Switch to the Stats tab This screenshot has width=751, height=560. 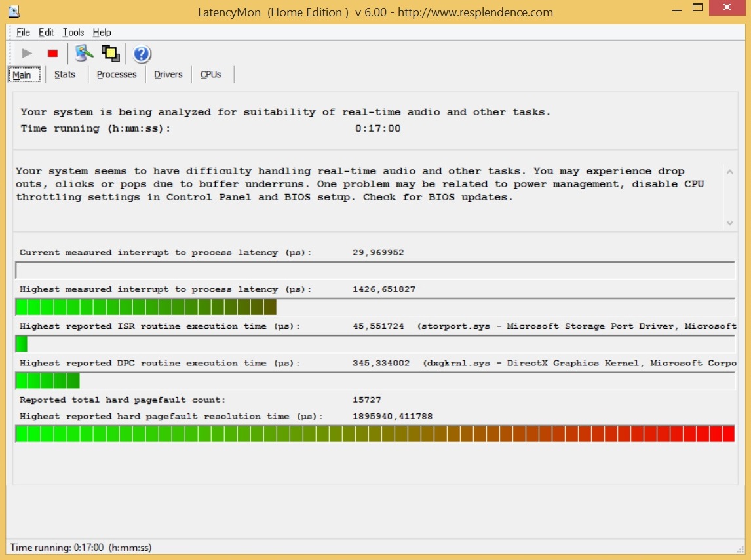pos(65,75)
